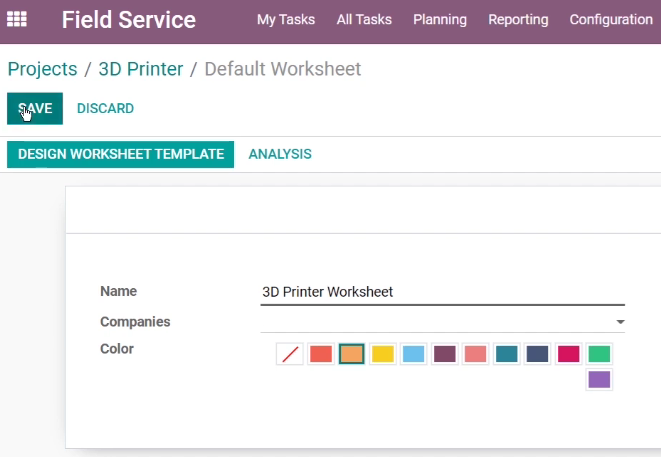Open the Analysis button
The image size is (661, 457).
[280, 154]
